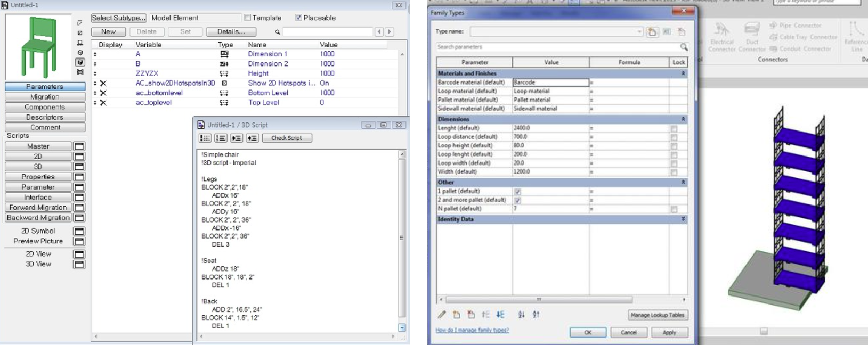Click the edit parameter pencil icon
Viewport: 868px width, 345px height.
(x=442, y=315)
